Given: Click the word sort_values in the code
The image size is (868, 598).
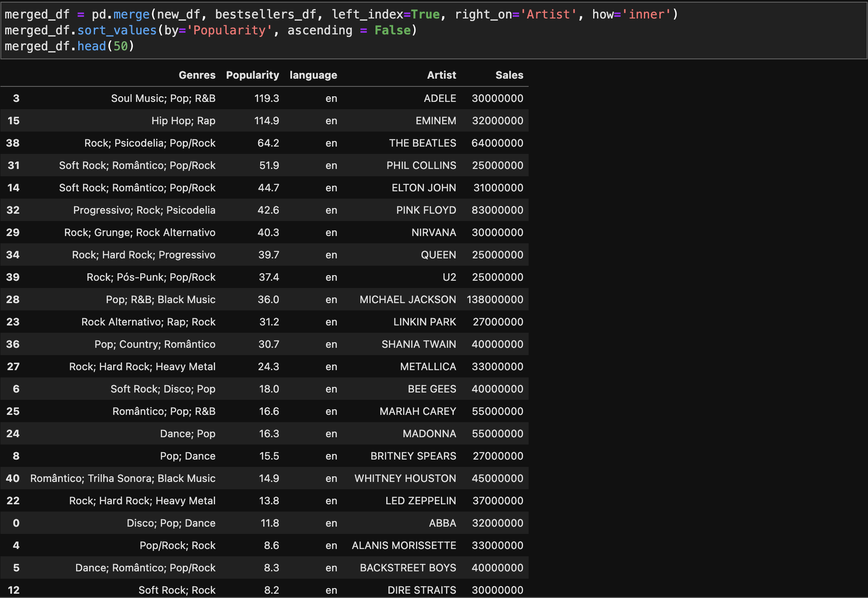Looking at the screenshot, I should point(115,30).
